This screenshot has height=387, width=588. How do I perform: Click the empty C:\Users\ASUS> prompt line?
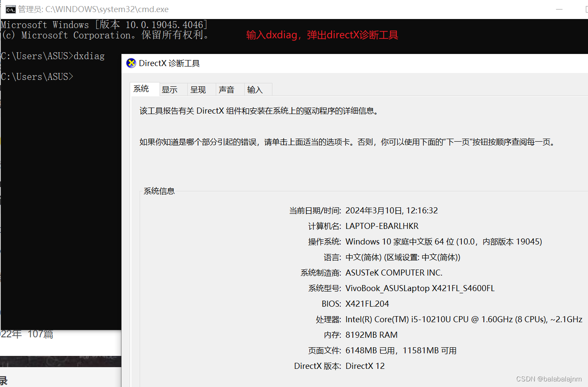37,77
